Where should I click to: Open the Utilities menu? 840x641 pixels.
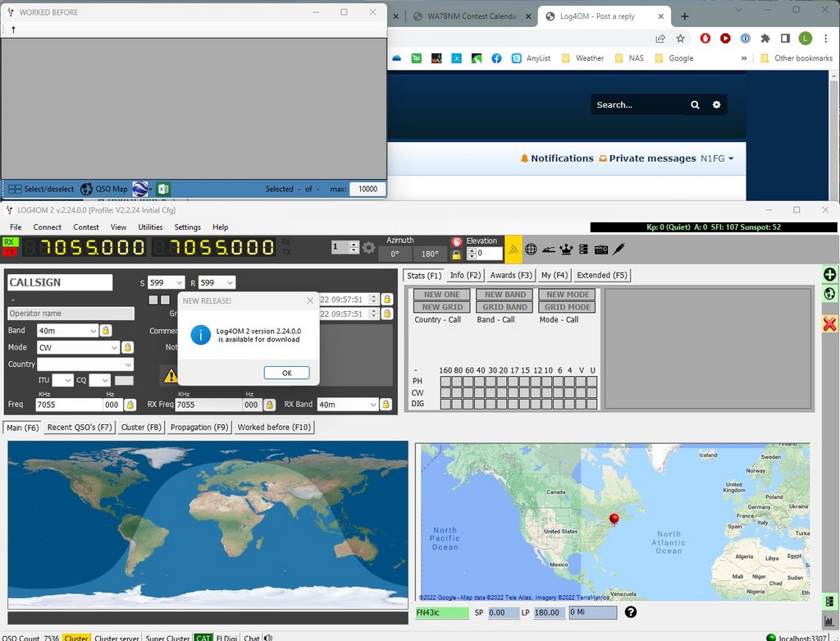click(151, 227)
